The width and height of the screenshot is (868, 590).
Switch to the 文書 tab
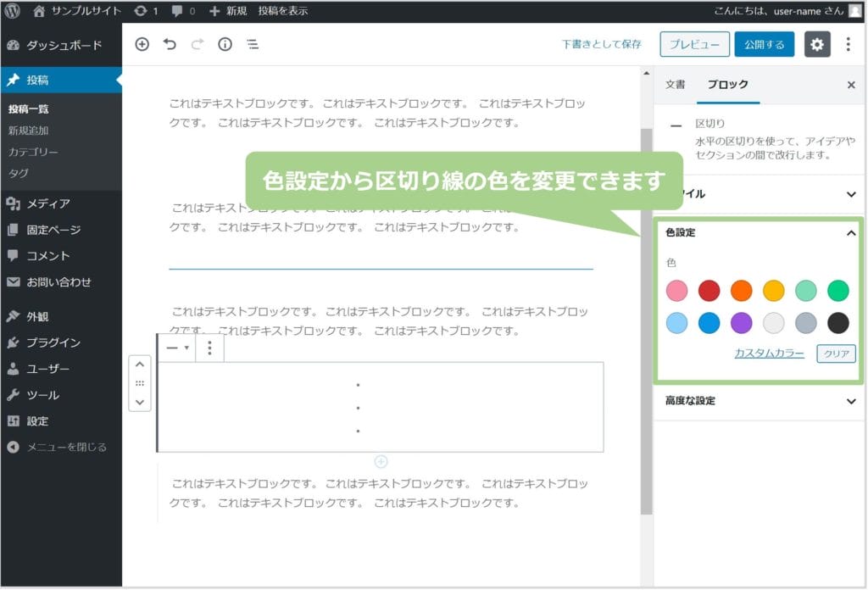(x=675, y=85)
